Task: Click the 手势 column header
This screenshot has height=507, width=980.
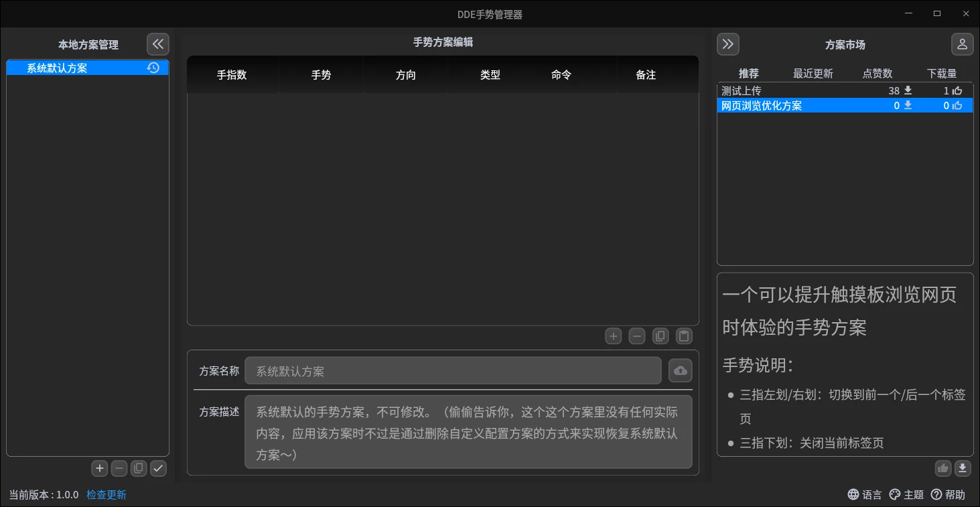Action: (322, 75)
